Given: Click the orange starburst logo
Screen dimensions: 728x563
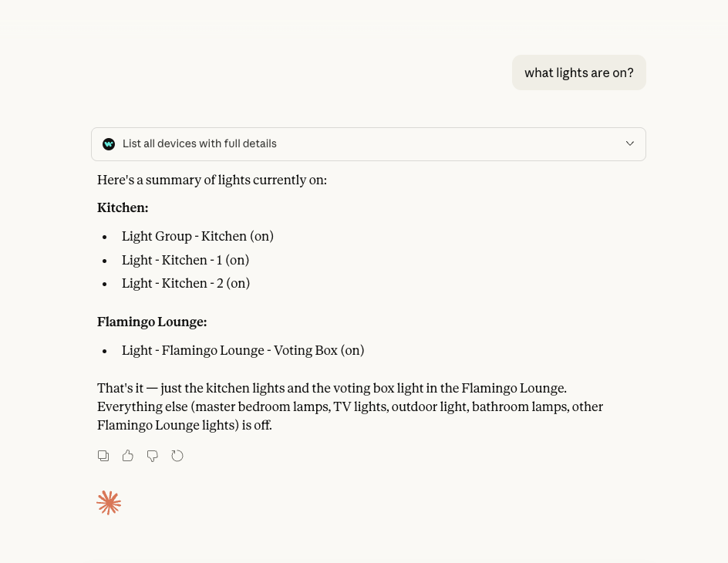Looking at the screenshot, I should pyautogui.click(x=109, y=503).
